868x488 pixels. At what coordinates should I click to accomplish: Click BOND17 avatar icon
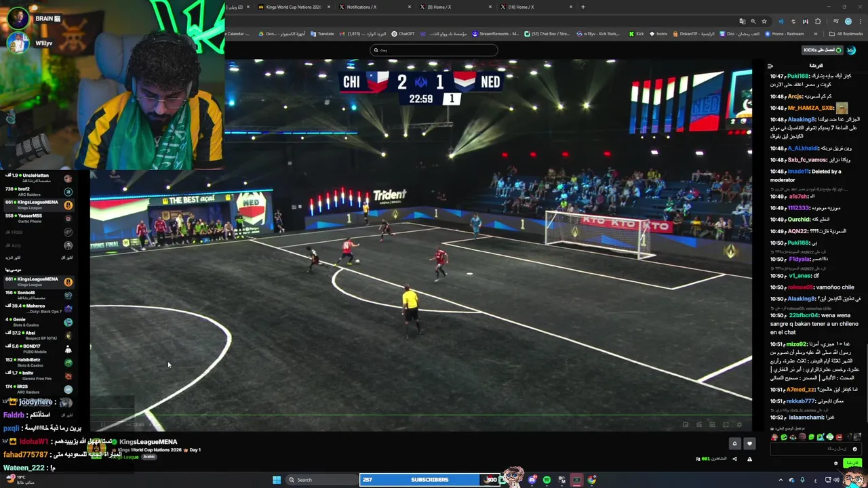68,350
